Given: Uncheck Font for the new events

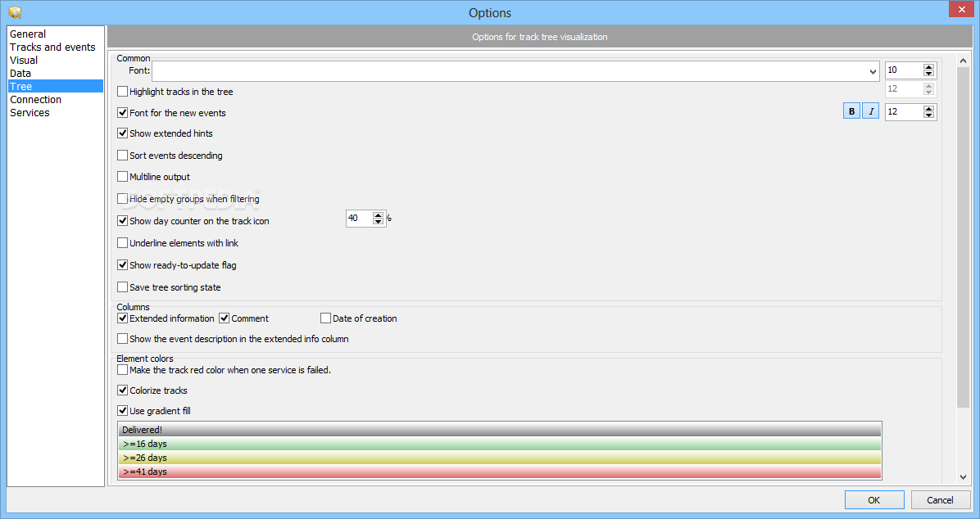Looking at the screenshot, I should (123, 112).
